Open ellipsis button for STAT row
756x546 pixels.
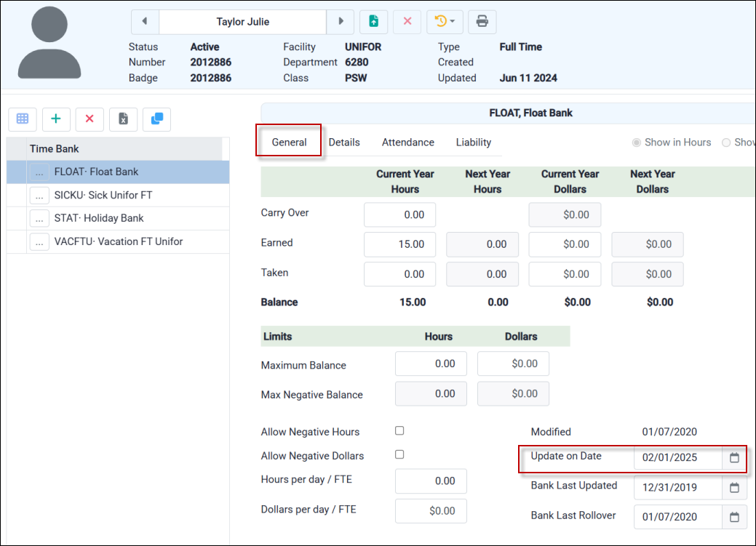pyautogui.click(x=39, y=218)
